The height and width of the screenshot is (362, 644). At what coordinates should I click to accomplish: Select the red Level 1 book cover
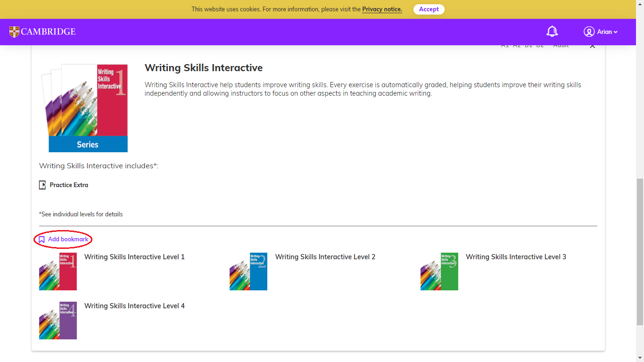58,271
